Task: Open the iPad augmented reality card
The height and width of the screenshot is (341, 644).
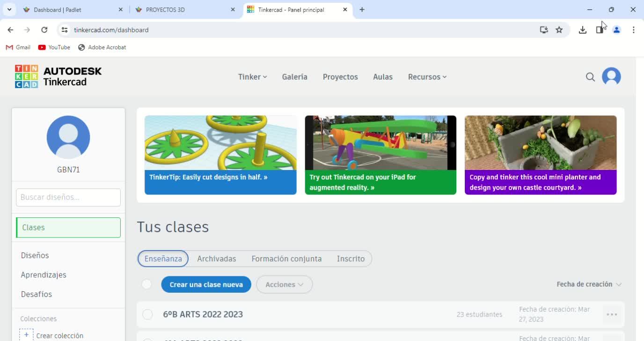Action: [x=381, y=155]
